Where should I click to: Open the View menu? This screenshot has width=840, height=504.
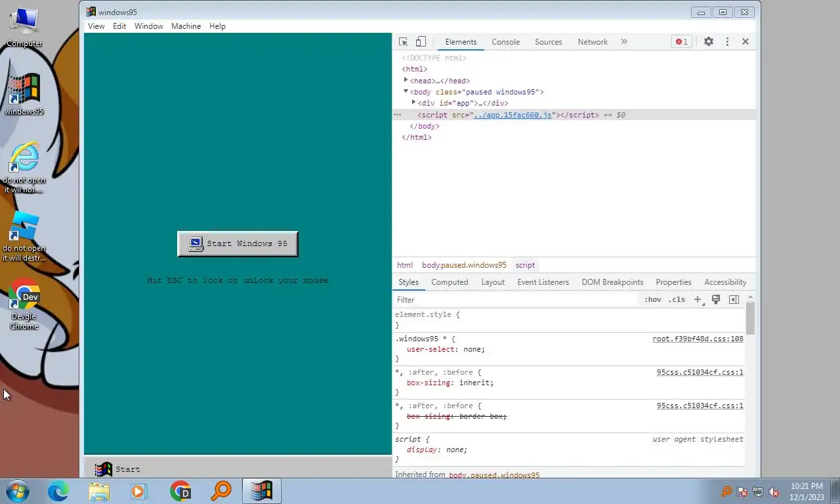[x=96, y=26]
